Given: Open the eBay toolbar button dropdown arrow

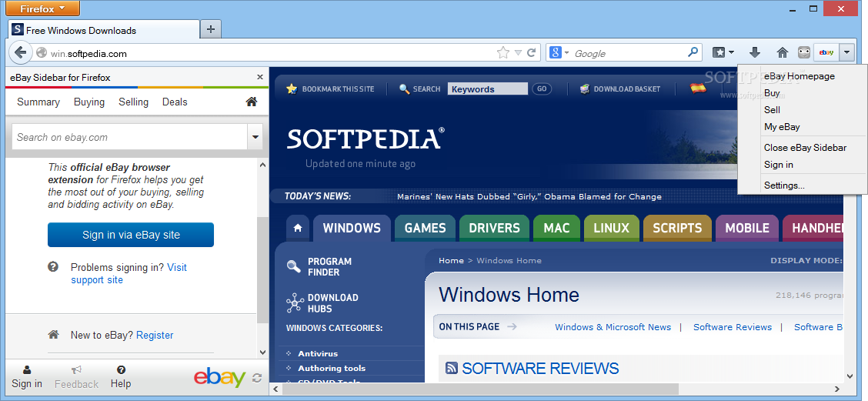Looking at the screenshot, I should 847,52.
